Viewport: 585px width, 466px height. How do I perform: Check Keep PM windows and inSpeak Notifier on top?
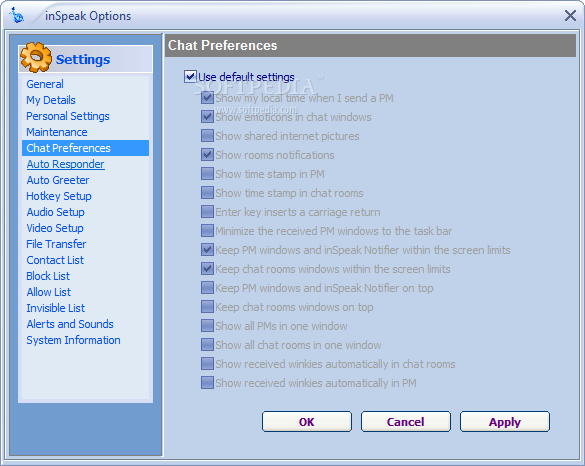pos(207,288)
